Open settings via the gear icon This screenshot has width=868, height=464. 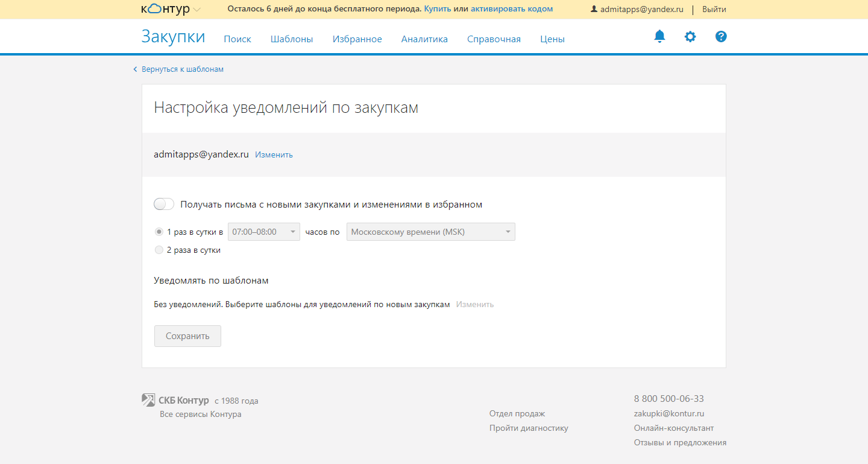tap(690, 37)
